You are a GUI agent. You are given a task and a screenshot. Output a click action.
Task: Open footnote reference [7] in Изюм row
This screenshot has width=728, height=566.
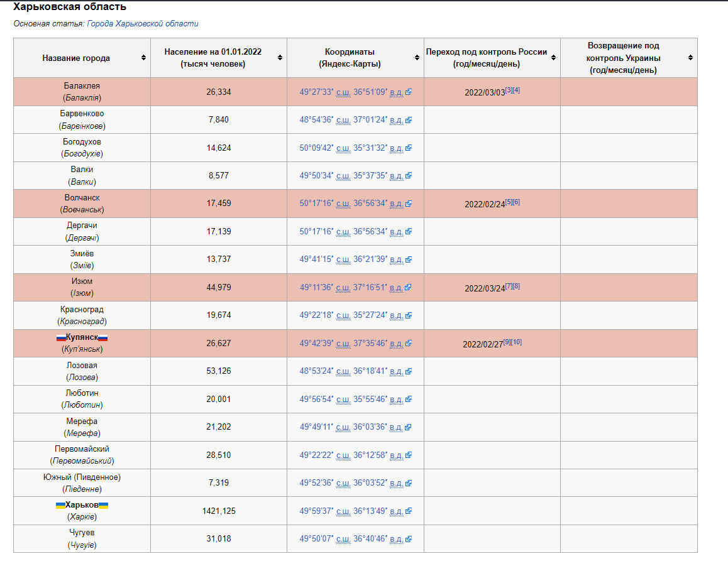coord(509,286)
